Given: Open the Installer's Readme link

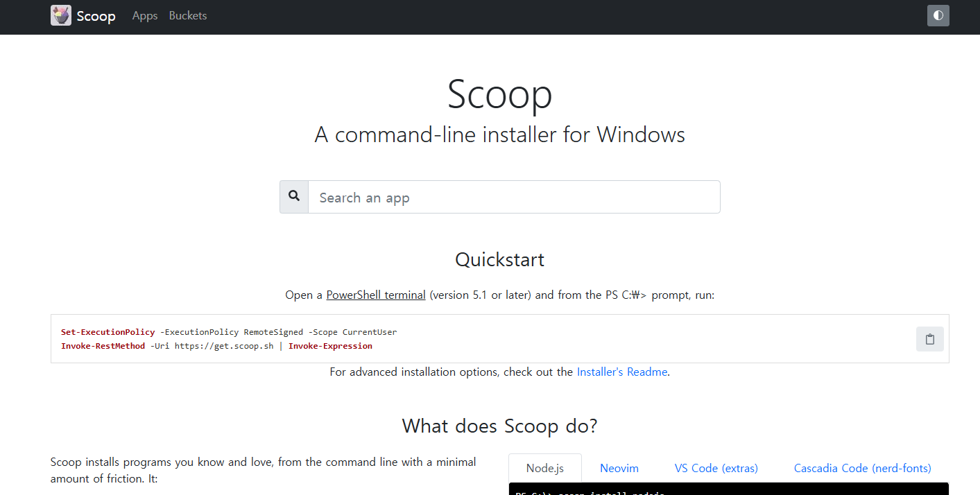Looking at the screenshot, I should pos(622,372).
